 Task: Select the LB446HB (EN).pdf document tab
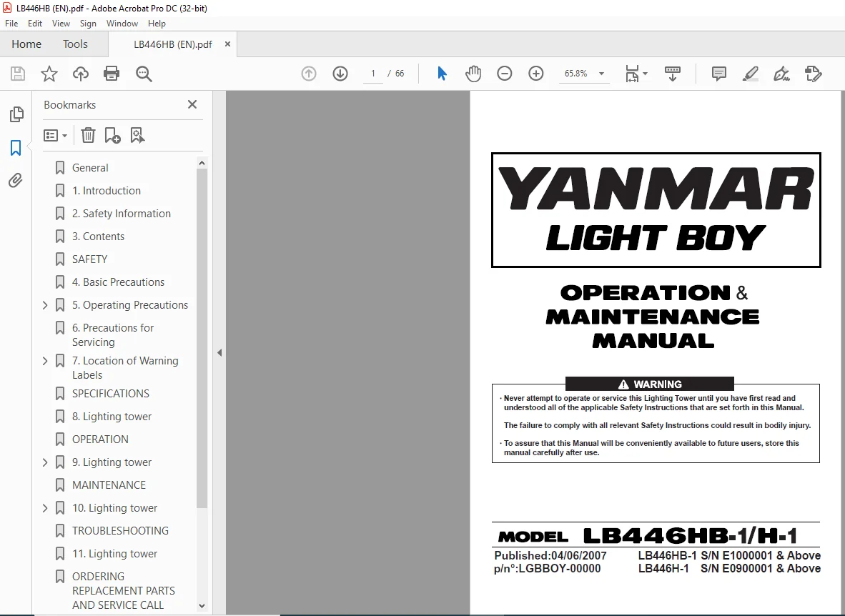pyautogui.click(x=172, y=44)
